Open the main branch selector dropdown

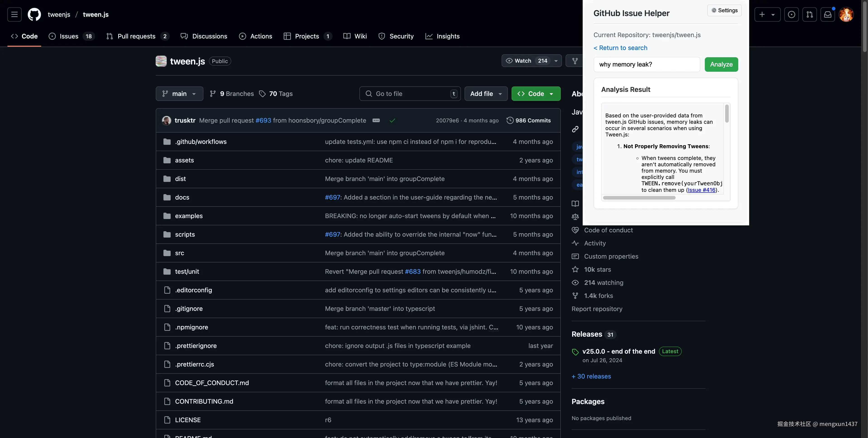tap(179, 94)
